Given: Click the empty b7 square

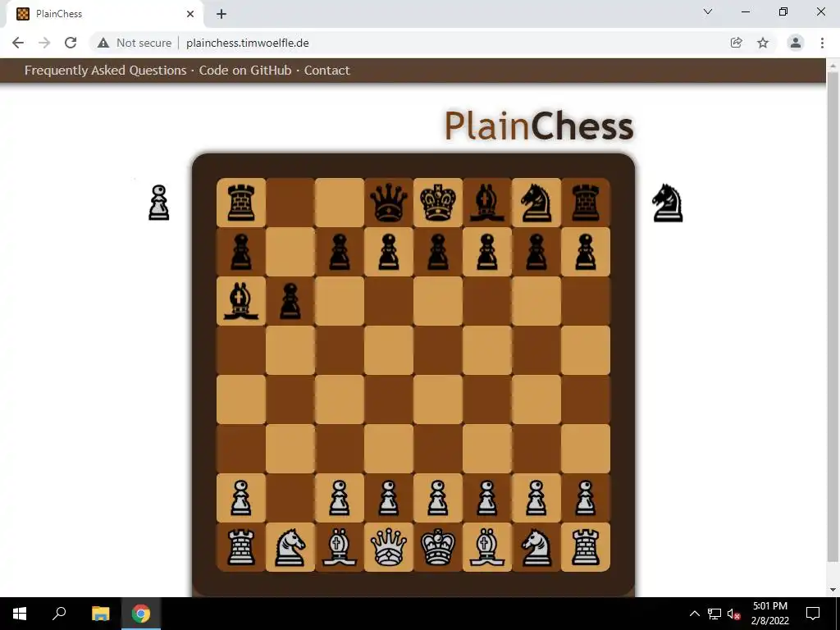Looking at the screenshot, I should click(290, 252).
